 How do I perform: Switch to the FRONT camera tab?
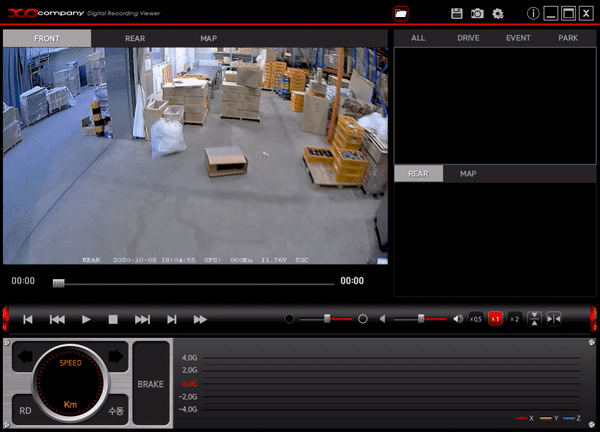pyautogui.click(x=47, y=38)
